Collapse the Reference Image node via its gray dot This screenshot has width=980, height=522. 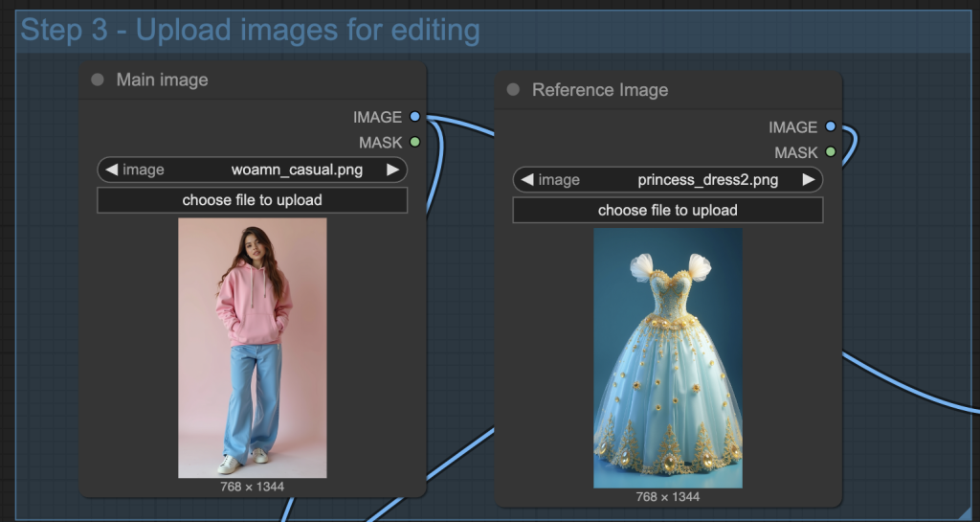(513, 89)
